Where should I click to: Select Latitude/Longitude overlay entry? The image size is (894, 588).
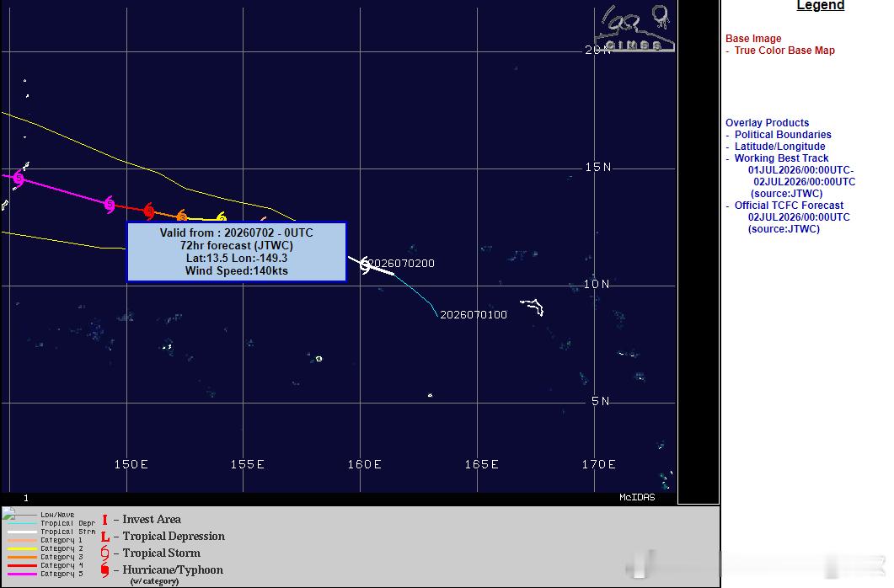tap(780, 147)
